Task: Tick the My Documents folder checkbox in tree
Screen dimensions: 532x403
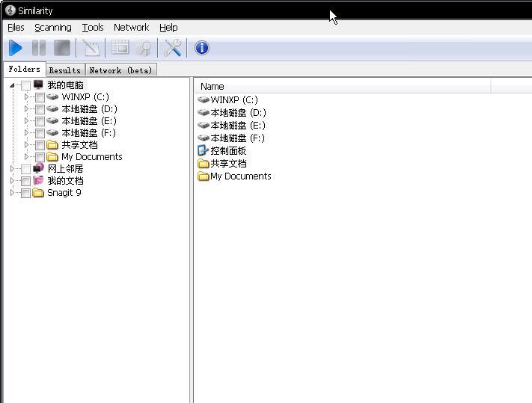Action: 40,157
